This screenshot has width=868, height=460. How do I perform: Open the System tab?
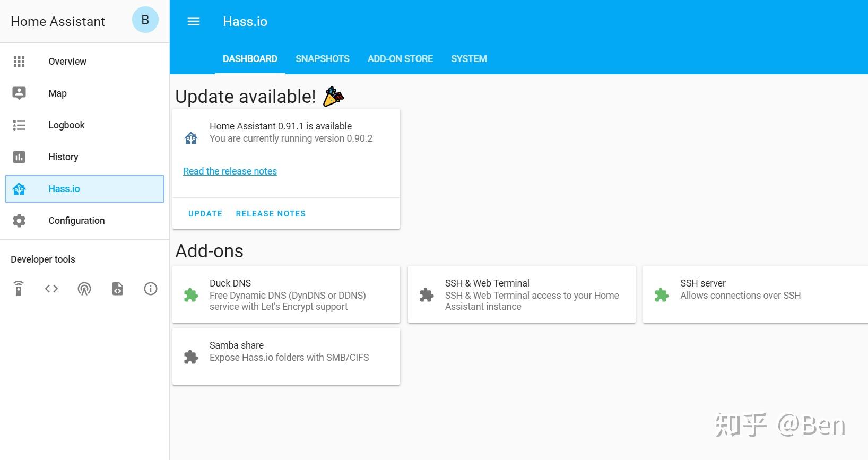click(469, 59)
